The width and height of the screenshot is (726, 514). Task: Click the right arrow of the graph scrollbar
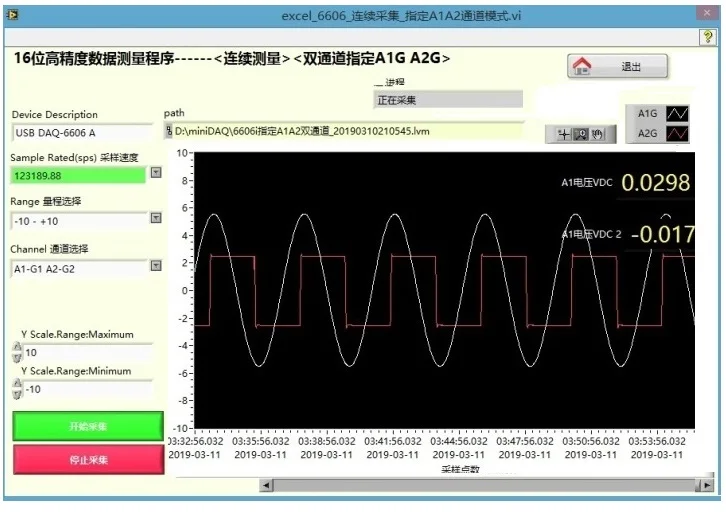pos(707,485)
